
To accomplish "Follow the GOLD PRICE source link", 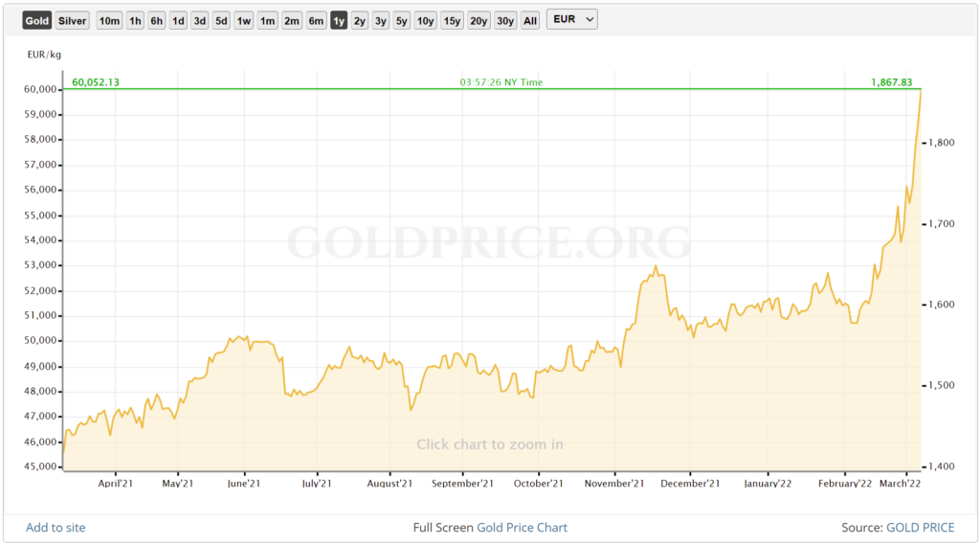I will coord(920,528).
